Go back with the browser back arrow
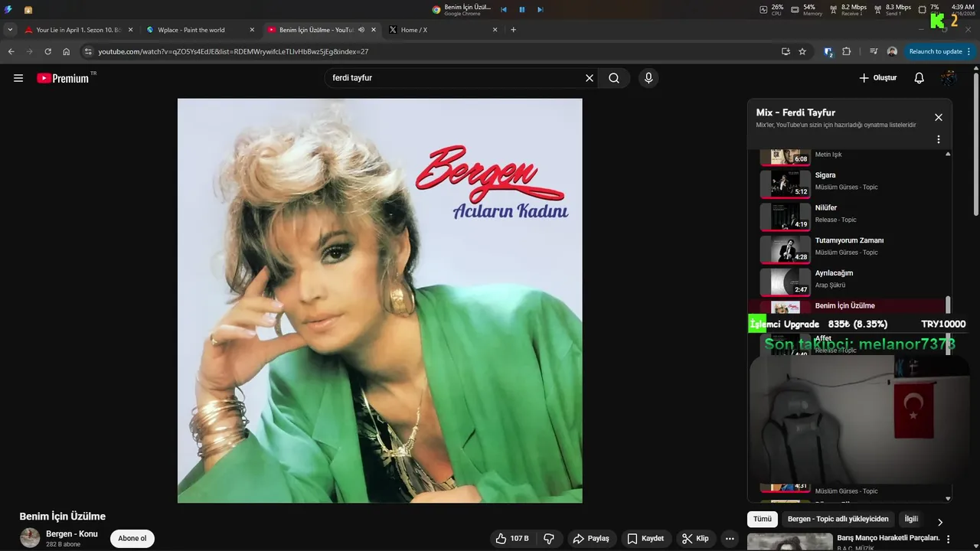Image resolution: width=980 pixels, height=551 pixels. point(11,51)
